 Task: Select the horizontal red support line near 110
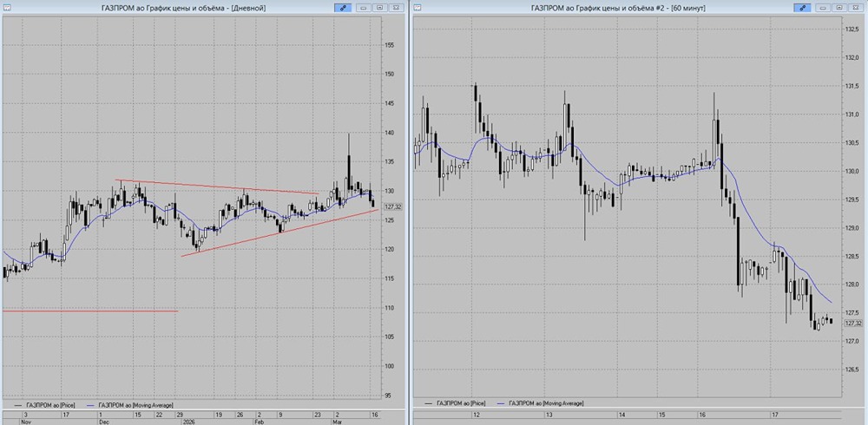pos(90,311)
